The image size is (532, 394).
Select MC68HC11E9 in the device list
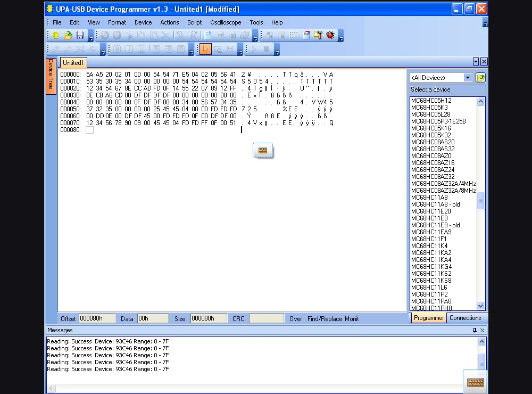pyautogui.click(x=429, y=218)
